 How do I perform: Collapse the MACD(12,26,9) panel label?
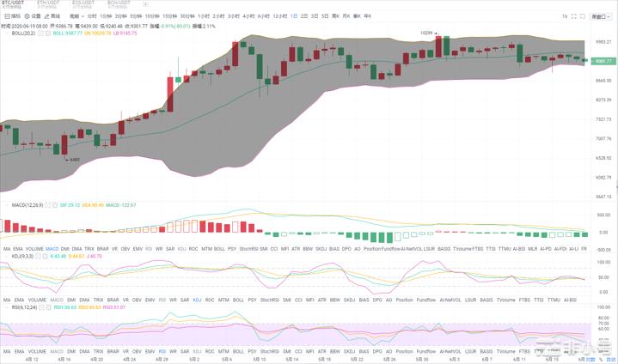[x=28, y=205]
